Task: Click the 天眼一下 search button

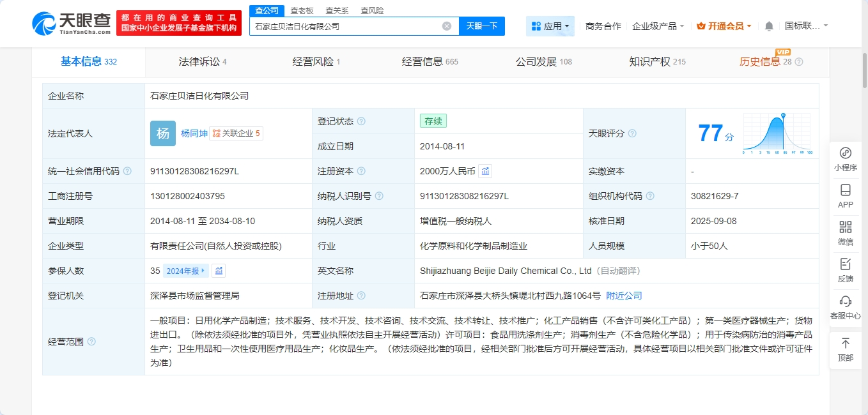Action: click(x=481, y=26)
